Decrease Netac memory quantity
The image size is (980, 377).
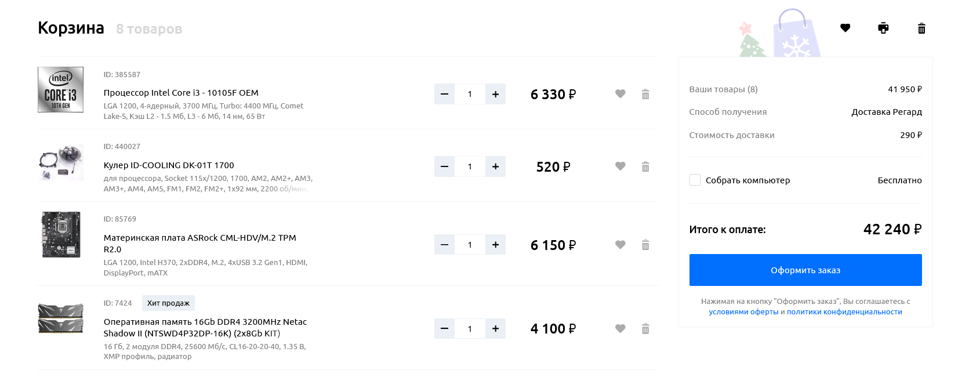tap(444, 329)
